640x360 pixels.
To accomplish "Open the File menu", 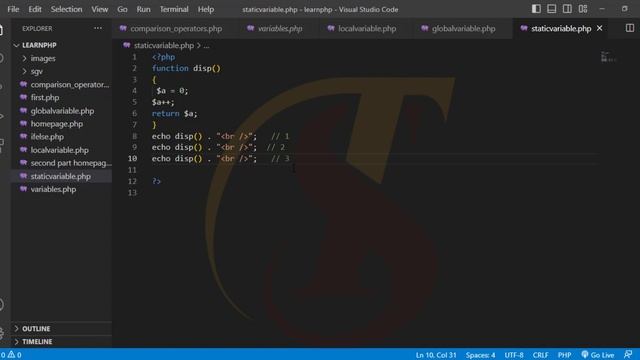I will pyautogui.click(x=13, y=9).
